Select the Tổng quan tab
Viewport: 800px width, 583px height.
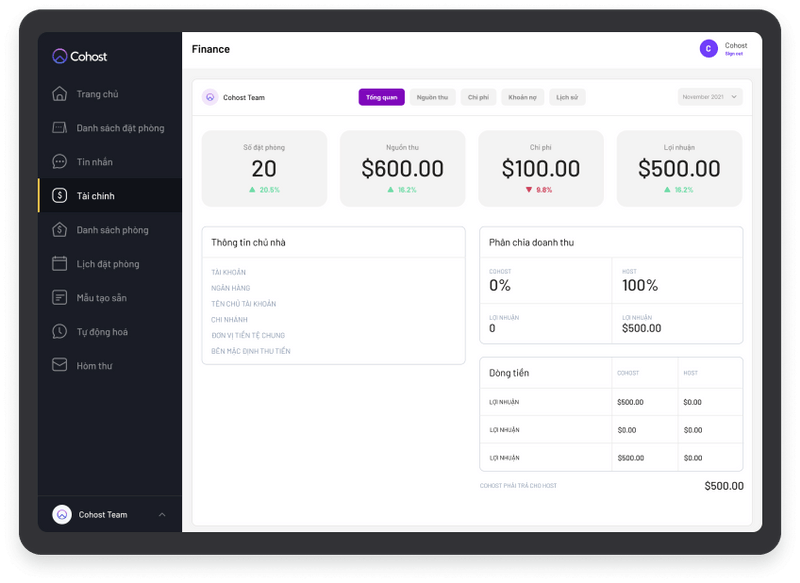pos(381,97)
